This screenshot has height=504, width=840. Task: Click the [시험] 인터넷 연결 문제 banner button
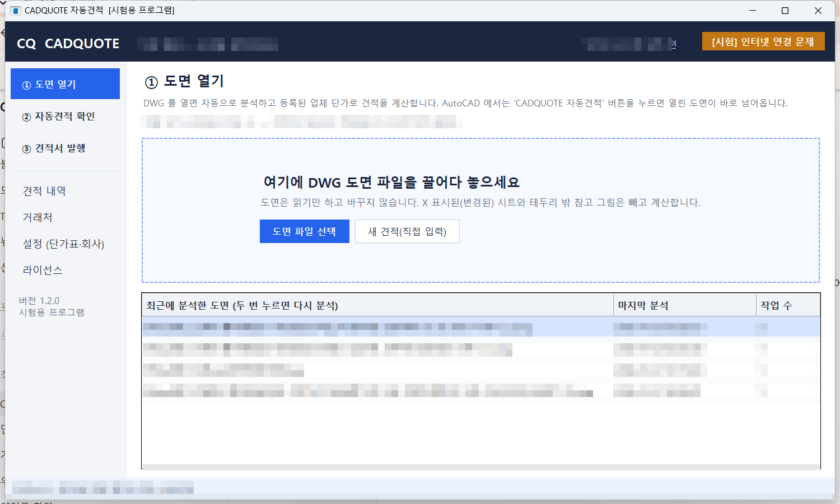[763, 41]
